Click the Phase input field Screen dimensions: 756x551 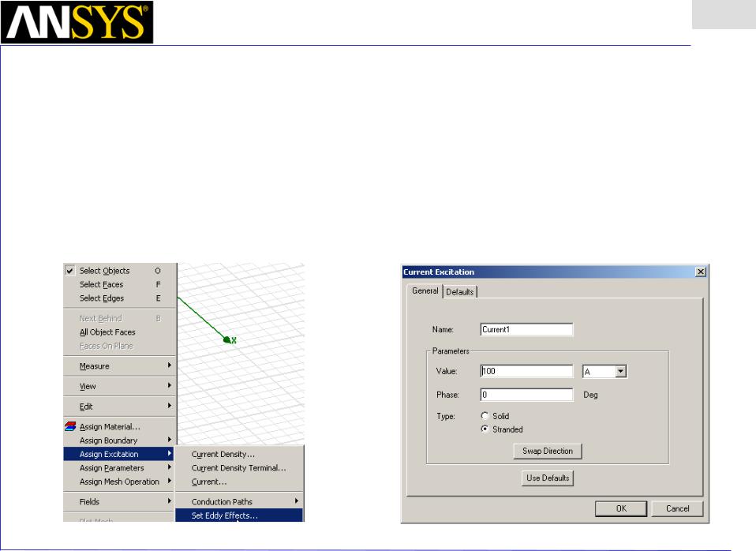point(526,395)
